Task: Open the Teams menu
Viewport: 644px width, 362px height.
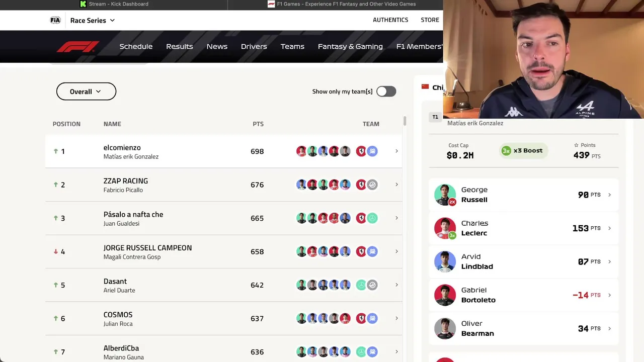Action: pos(292,46)
